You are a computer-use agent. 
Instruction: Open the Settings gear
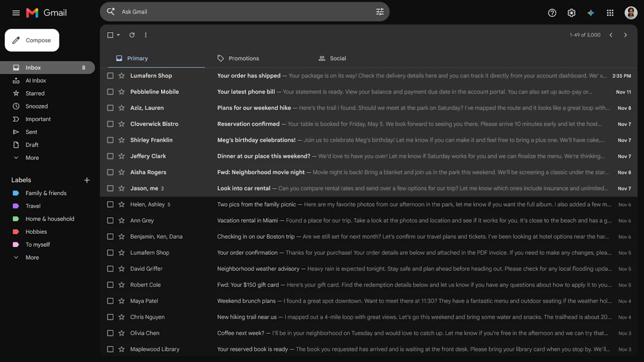(x=571, y=13)
